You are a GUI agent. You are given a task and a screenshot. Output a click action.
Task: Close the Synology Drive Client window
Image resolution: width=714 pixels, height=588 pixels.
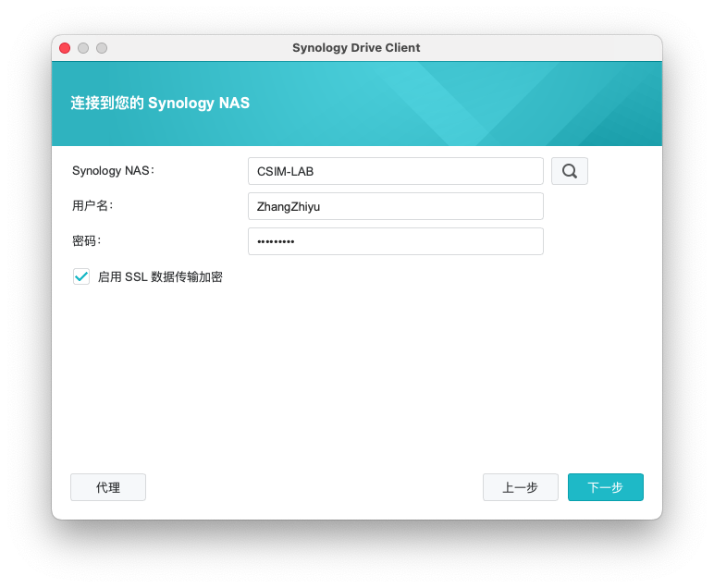coord(65,48)
